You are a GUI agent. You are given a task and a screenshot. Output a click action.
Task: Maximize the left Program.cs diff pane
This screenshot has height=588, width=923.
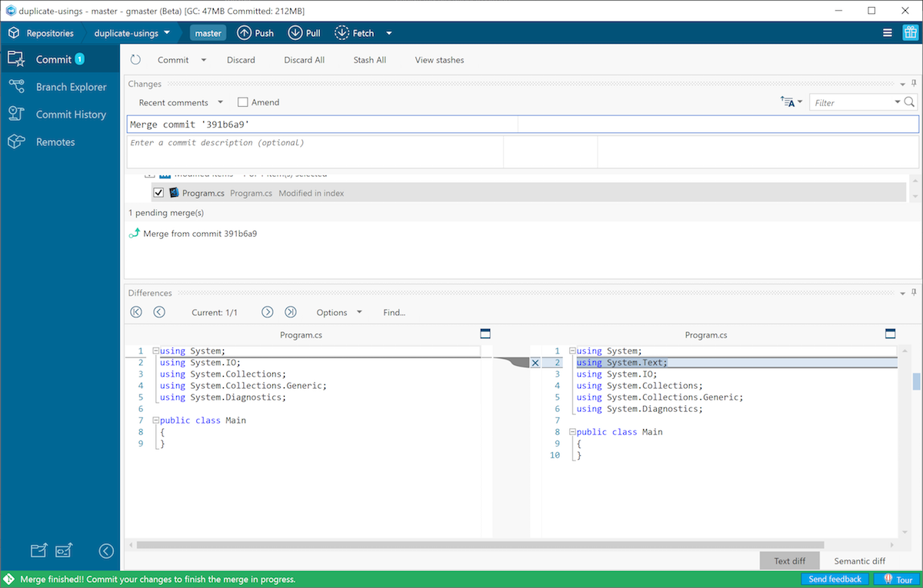[485, 334]
